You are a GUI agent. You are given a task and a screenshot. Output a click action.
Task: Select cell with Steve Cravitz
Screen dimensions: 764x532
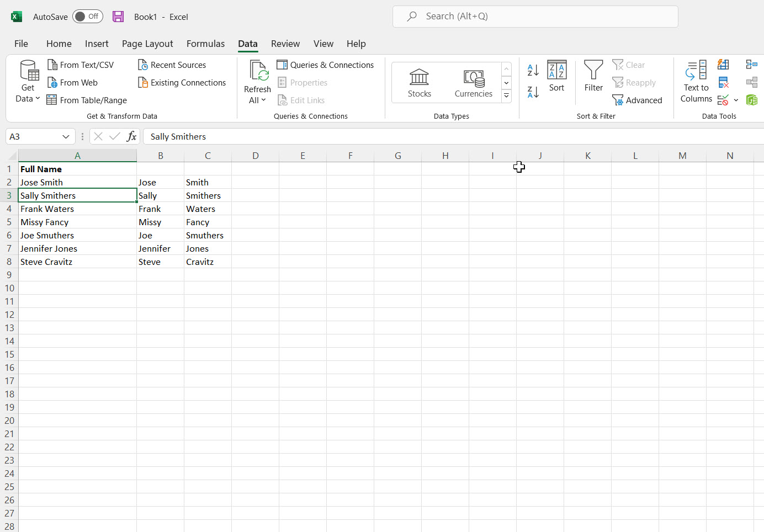[x=77, y=262]
